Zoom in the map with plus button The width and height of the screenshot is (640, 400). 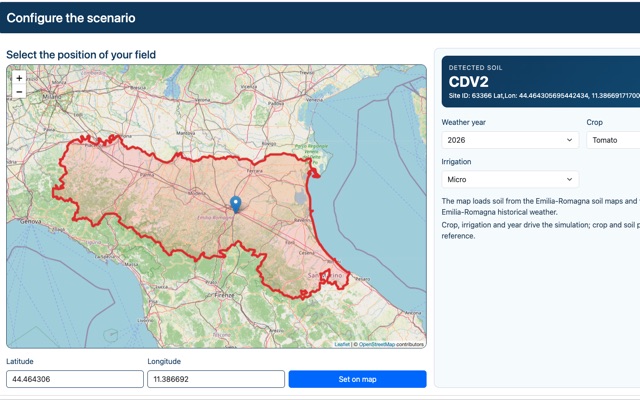point(19,78)
